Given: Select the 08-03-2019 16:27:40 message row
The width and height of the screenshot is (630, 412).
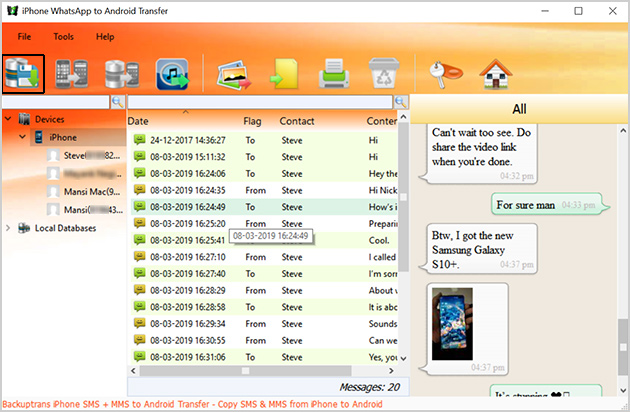Looking at the screenshot, I should (264, 273).
